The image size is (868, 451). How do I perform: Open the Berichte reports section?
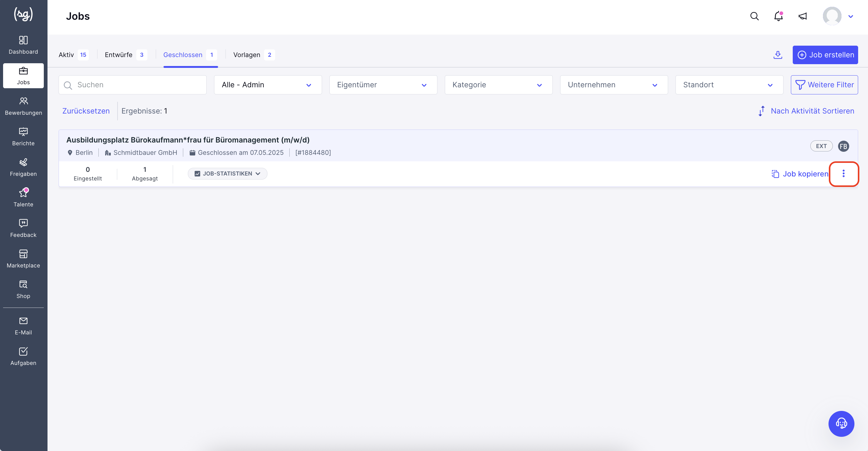click(23, 137)
